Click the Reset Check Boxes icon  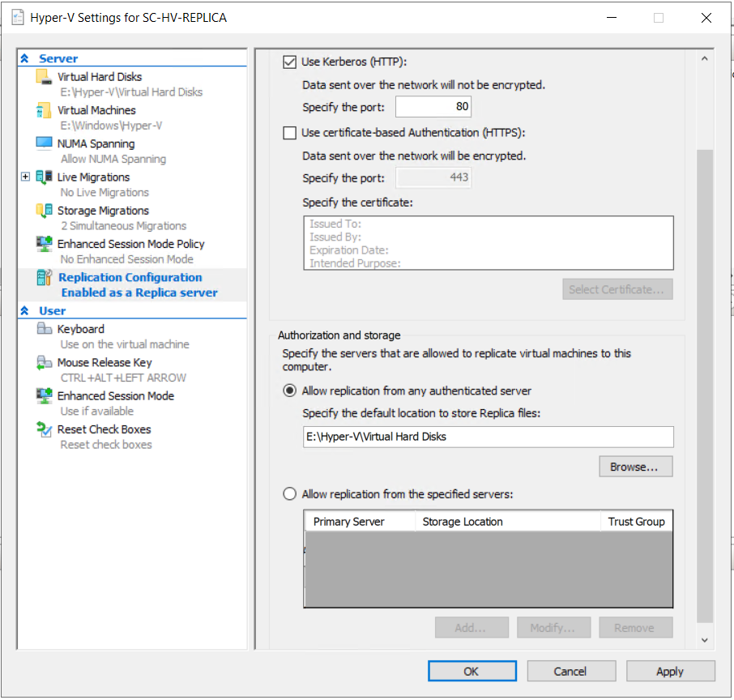point(44,429)
